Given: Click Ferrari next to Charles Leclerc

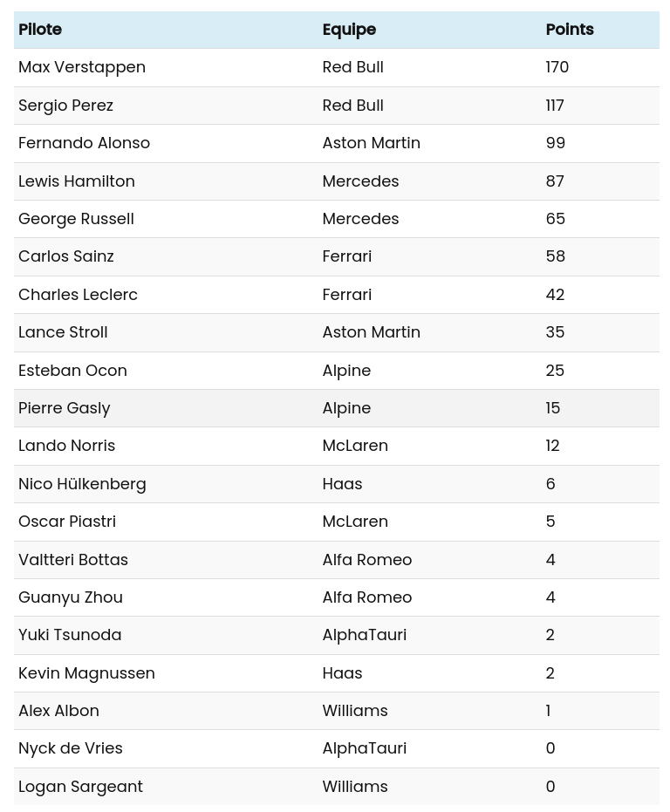Looking at the screenshot, I should 346,294.
